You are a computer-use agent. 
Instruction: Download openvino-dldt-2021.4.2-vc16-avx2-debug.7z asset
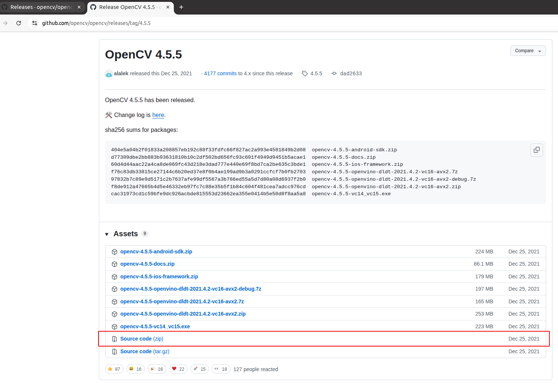pyautogui.click(x=191, y=289)
